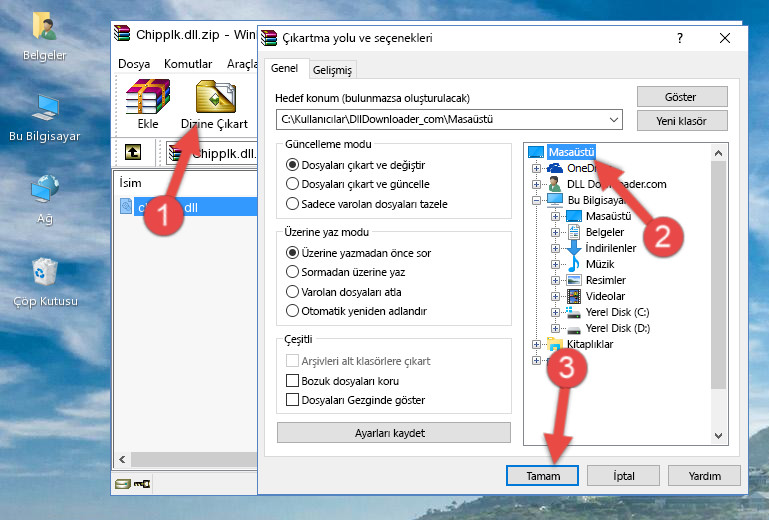Viewport: 769px width, 520px height.
Task: Expand the OneDrive tree node
Action: tap(536, 168)
